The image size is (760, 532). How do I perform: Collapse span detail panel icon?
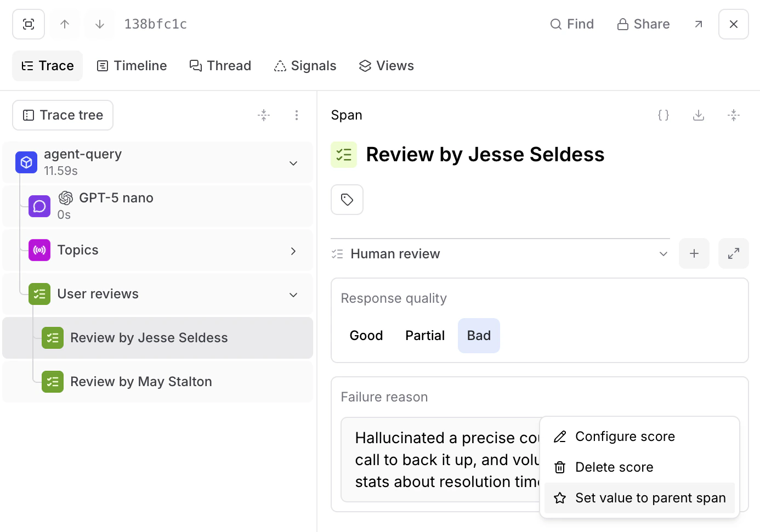[734, 115]
